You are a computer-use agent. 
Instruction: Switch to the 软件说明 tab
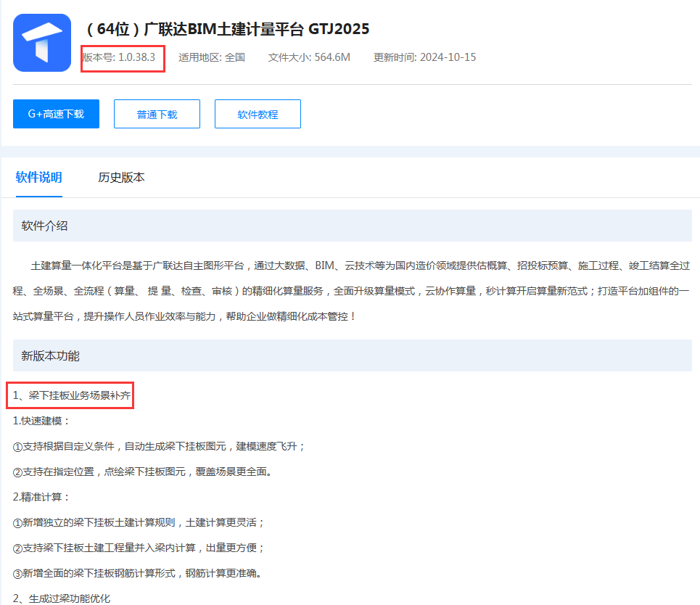(39, 177)
